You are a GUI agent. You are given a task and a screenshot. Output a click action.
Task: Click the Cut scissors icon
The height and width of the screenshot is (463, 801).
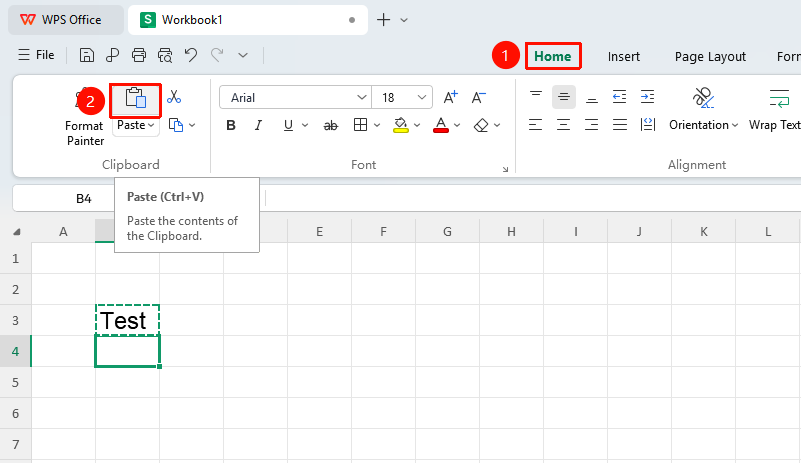174,97
